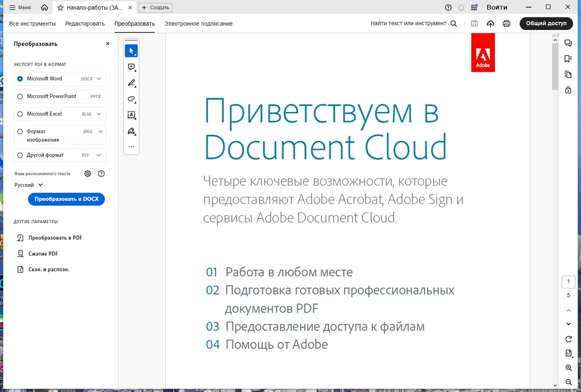Click the Print icon

coord(506,24)
